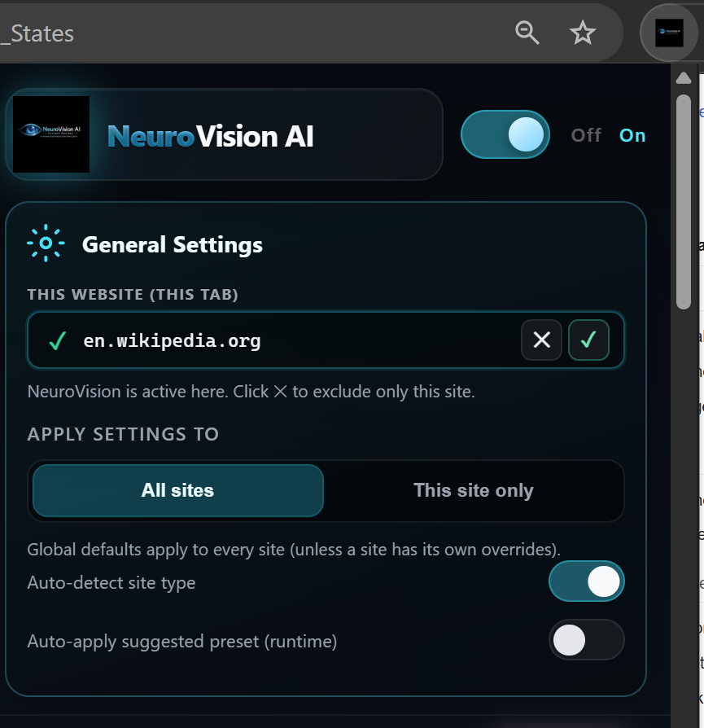Select the All sites tab
The image size is (704, 728).
(177, 490)
